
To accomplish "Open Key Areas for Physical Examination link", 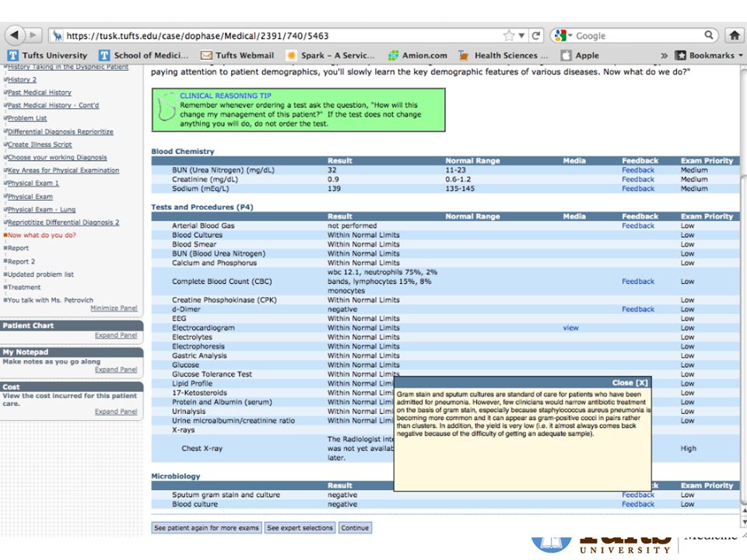I will point(63,170).
